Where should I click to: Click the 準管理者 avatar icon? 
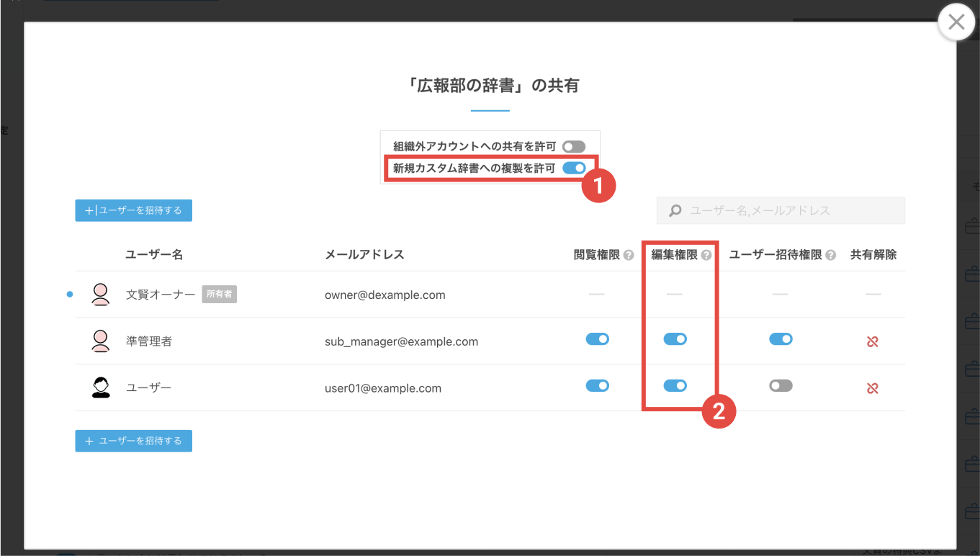(101, 341)
